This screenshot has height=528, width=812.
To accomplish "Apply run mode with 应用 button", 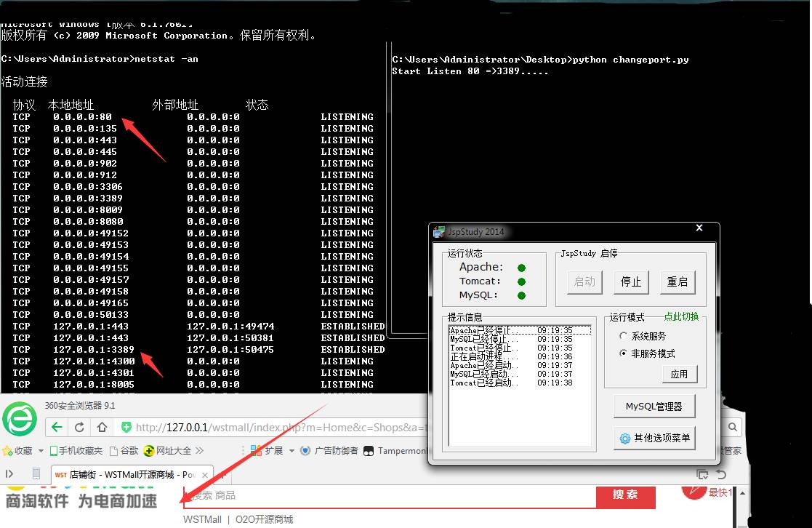I will point(680,374).
